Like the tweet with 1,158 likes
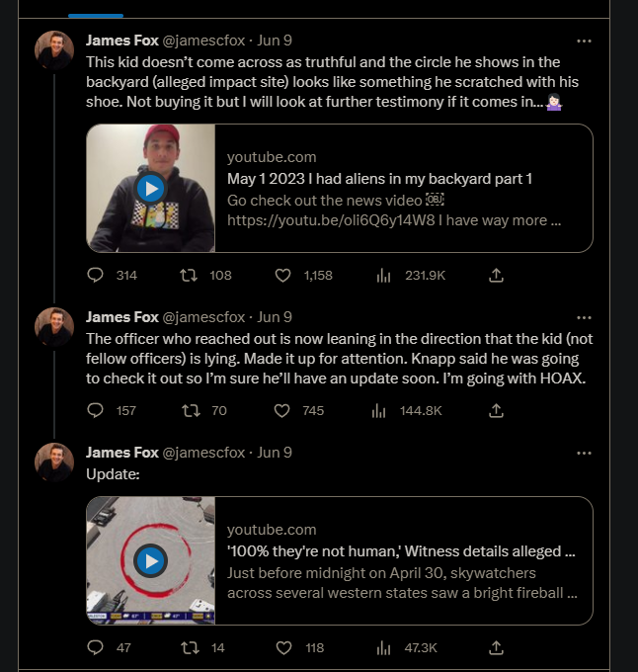This screenshot has width=638, height=672. (283, 275)
